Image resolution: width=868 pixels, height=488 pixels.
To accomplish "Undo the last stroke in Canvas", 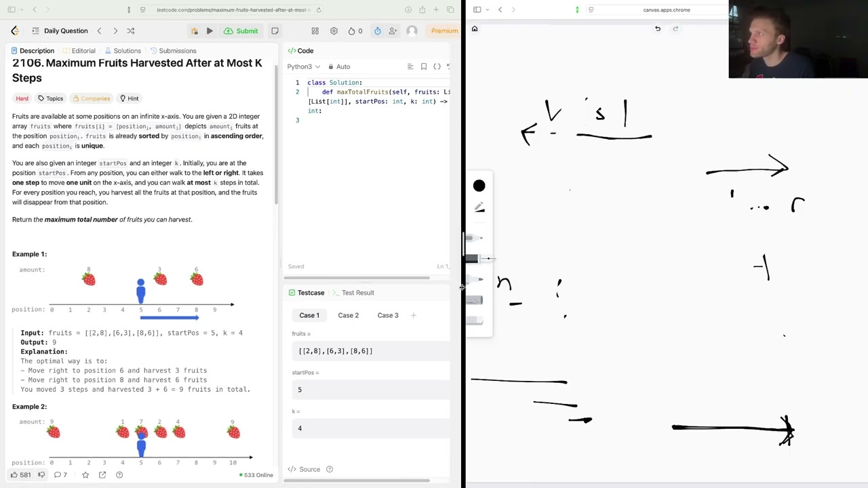I will click(x=658, y=28).
